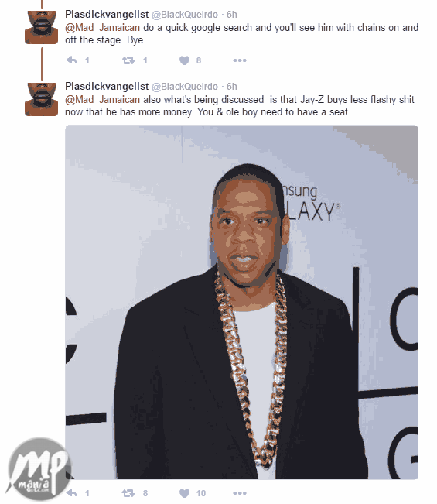The height and width of the screenshot is (504, 437).
Task: Like the photo tweet with 10 likes
Action: click(x=184, y=492)
